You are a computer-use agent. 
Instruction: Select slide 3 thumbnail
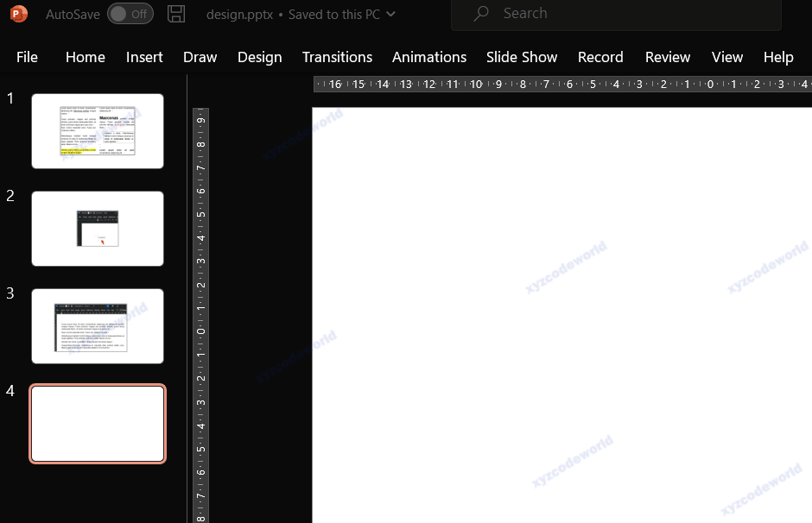coord(98,326)
